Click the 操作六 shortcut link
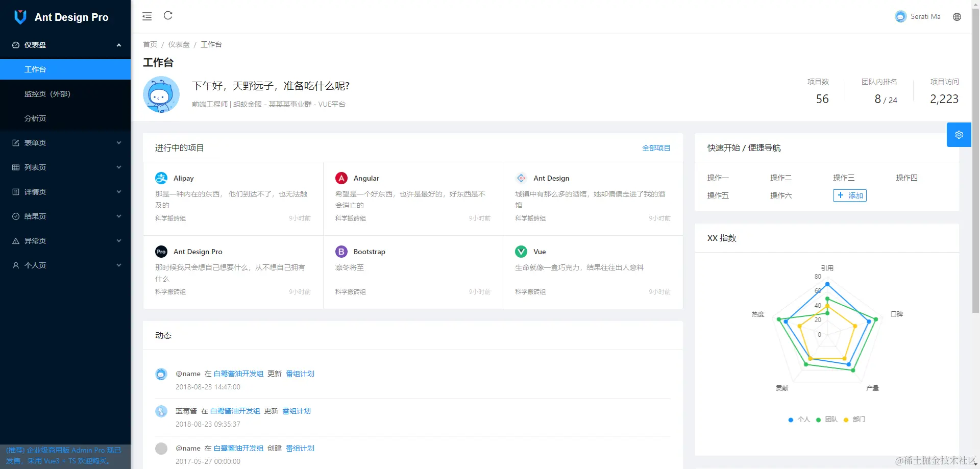 [x=781, y=195]
